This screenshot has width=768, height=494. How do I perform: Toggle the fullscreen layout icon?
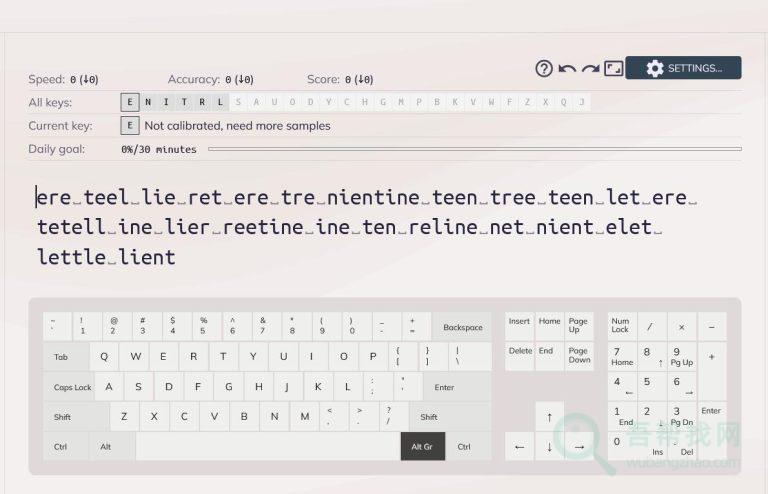click(613, 68)
